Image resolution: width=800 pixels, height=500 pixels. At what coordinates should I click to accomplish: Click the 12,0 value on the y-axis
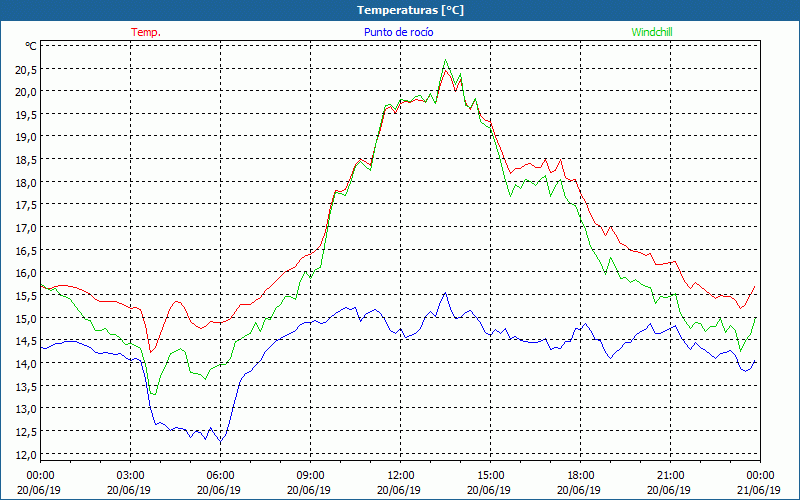coord(26,455)
